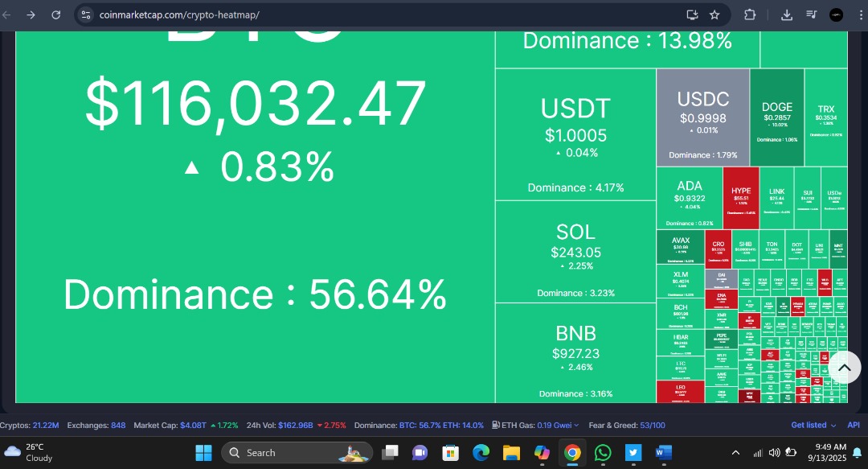Launch Microsoft Edge from the taskbar

481,453
